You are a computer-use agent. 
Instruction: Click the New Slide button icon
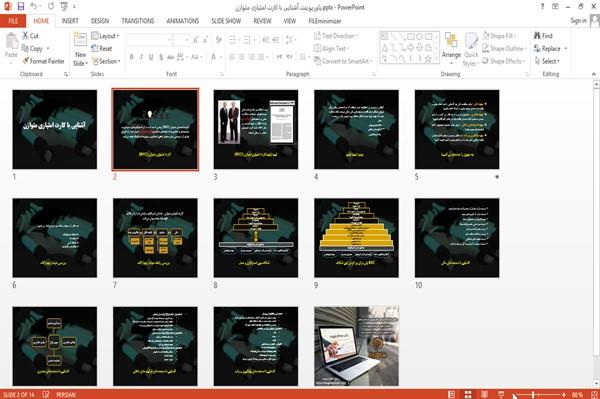tap(80, 40)
